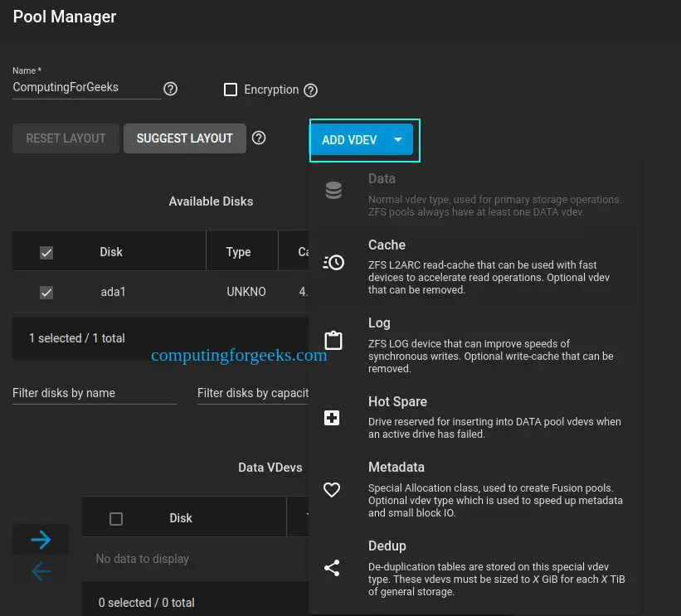Click the Metadata heart icon

(332, 490)
